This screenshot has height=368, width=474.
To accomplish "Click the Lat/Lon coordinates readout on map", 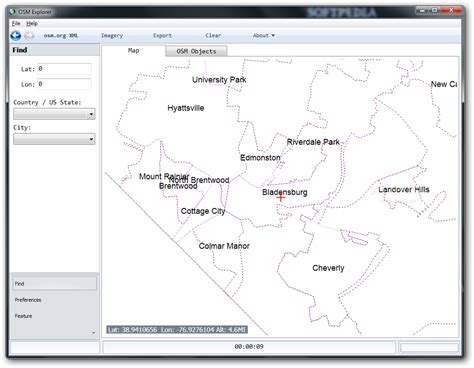I will 177,330.
